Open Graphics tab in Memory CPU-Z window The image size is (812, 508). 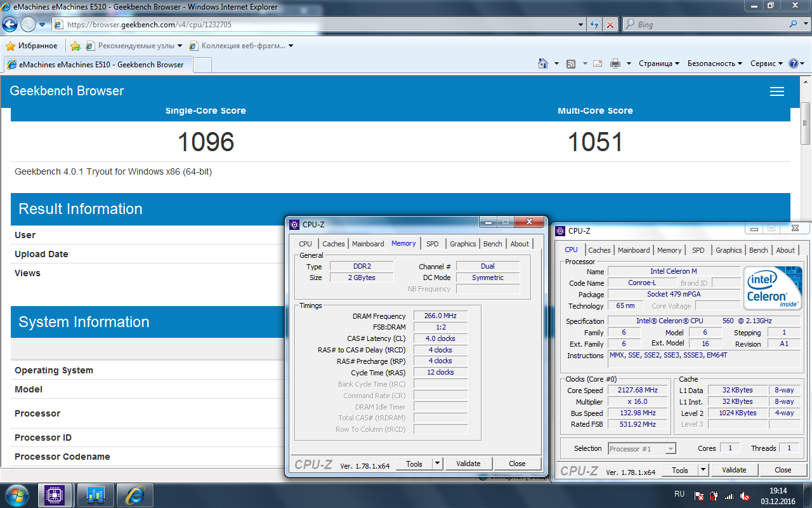pos(462,244)
